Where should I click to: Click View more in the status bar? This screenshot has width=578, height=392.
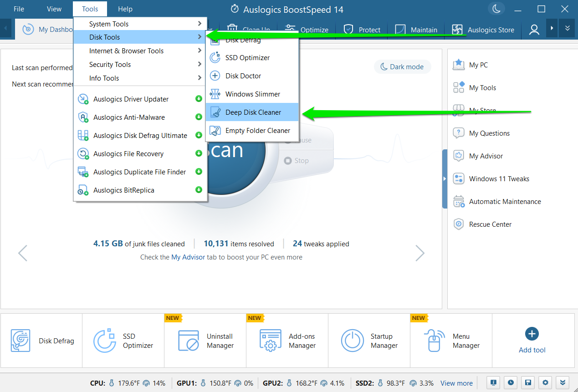(456, 383)
